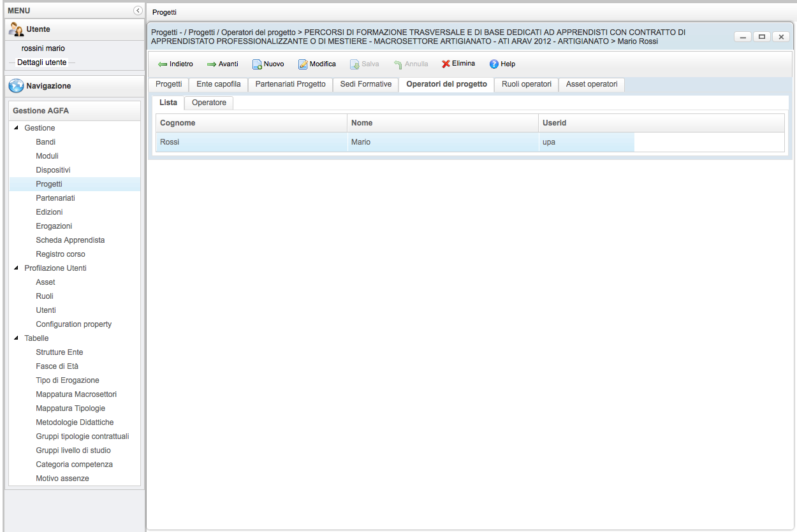Click the red Elimina delete icon
This screenshot has height=532, width=797.
coord(446,64)
